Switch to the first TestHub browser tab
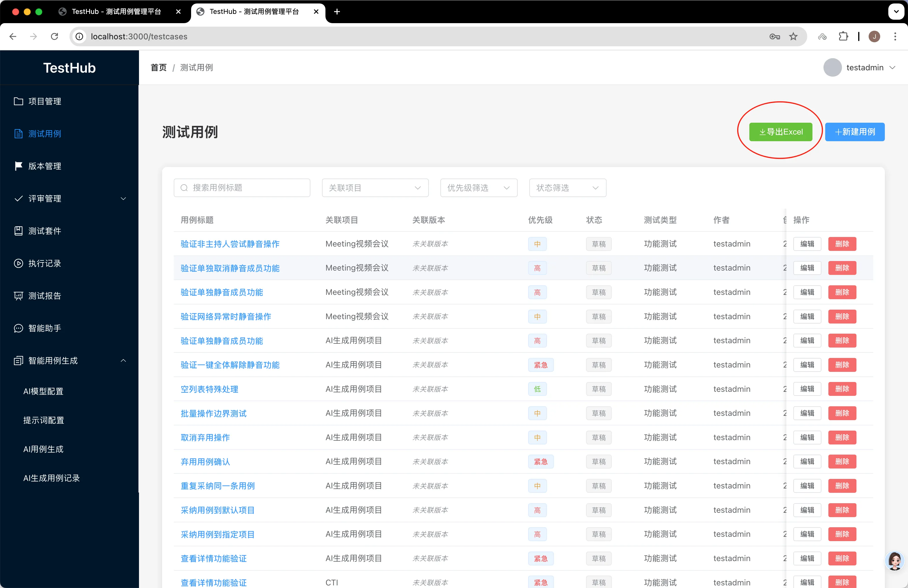The height and width of the screenshot is (588, 908). [116, 12]
